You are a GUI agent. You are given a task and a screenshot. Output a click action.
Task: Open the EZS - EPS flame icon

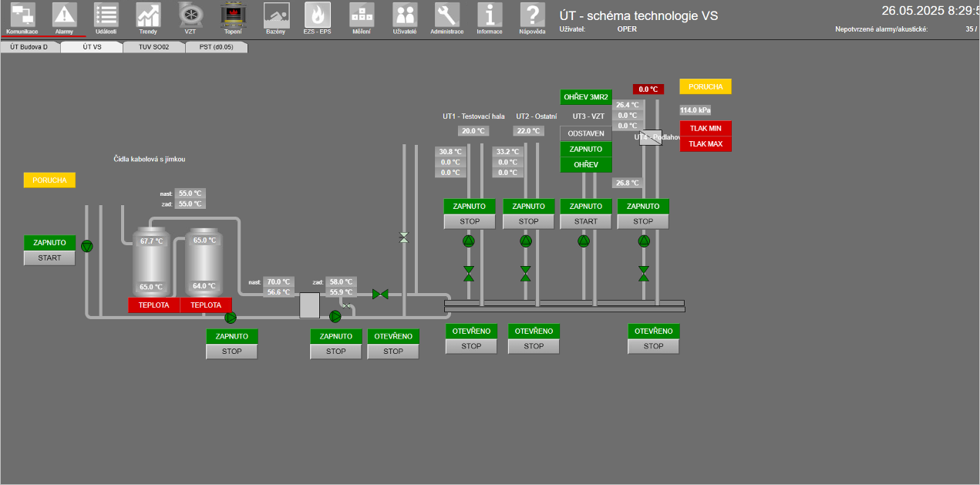pos(317,15)
